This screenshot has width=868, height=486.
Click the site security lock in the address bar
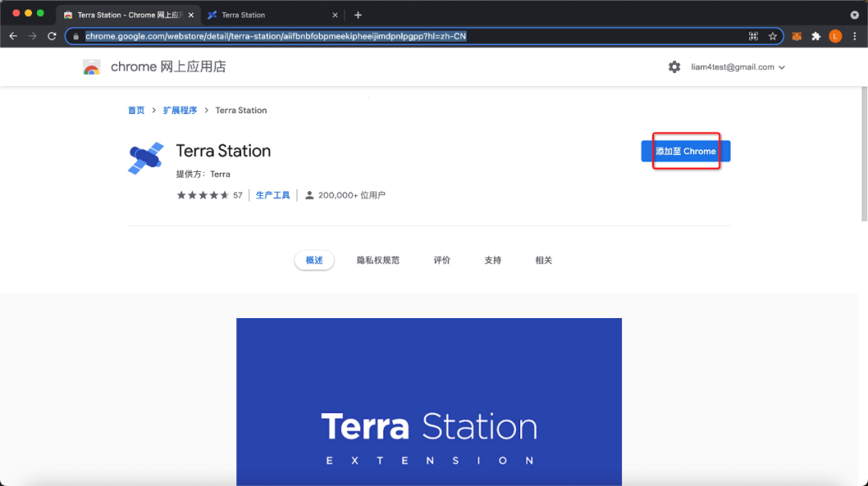76,36
